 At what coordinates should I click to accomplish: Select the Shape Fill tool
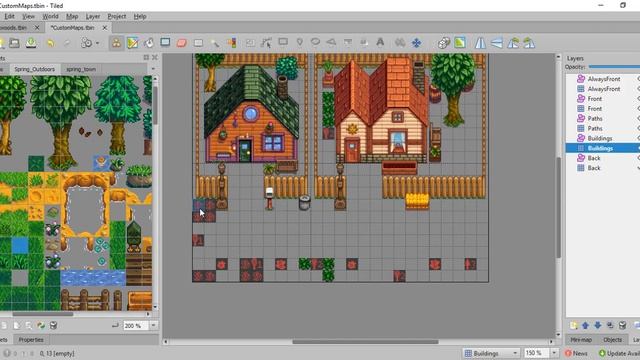coord(165,42)
